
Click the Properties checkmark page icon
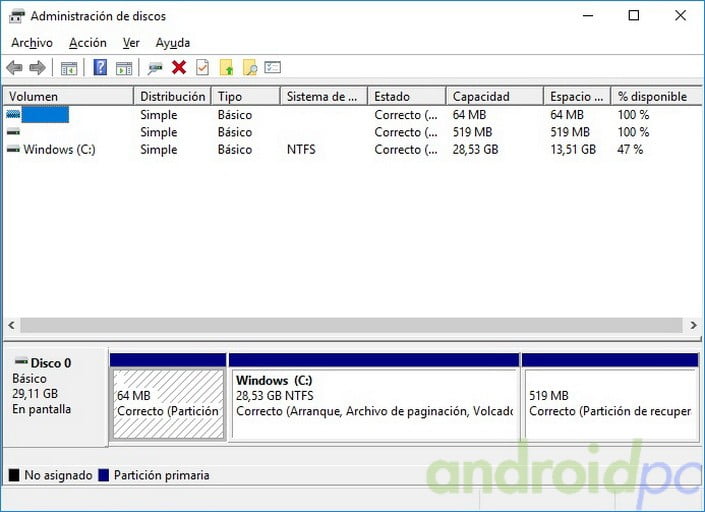202,68
